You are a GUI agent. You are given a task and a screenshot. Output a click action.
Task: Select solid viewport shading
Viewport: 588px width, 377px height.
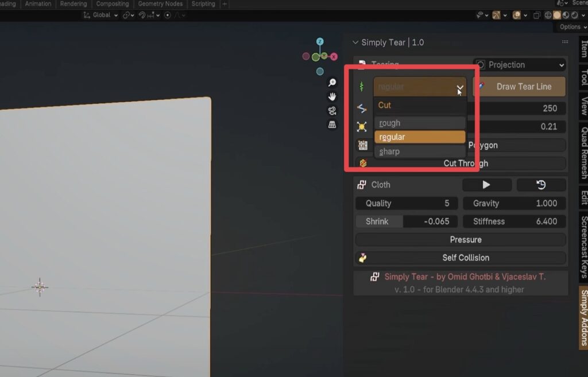(557, 15)
